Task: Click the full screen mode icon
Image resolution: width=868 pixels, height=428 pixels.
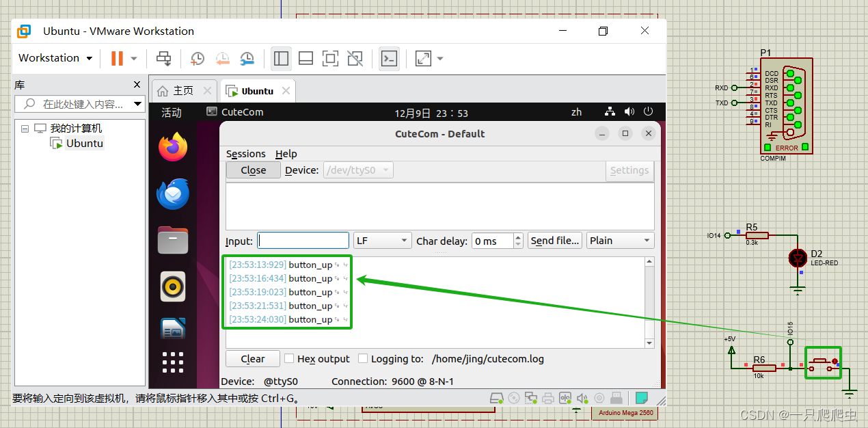Action: tap(330, 58)
